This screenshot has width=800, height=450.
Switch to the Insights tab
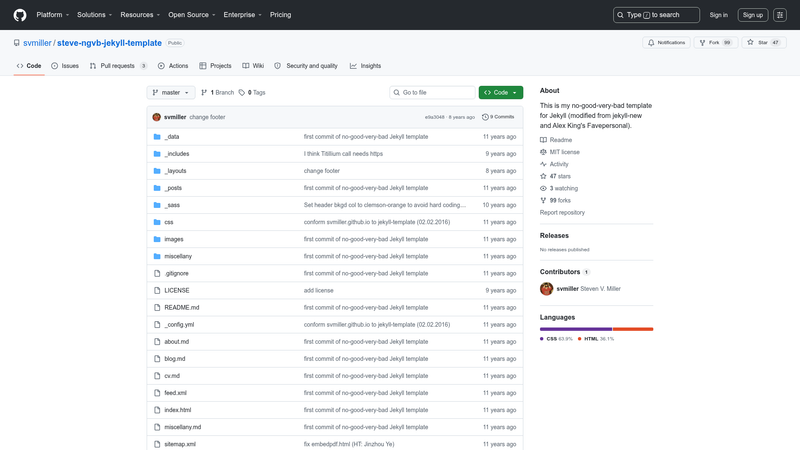[365, 66]
